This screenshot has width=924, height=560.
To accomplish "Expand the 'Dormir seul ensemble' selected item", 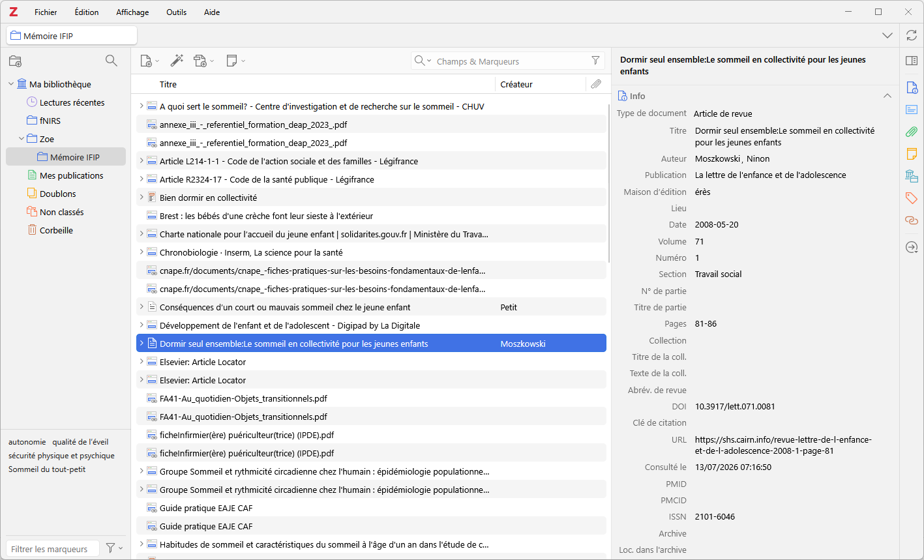I will [x=141, y=344].
